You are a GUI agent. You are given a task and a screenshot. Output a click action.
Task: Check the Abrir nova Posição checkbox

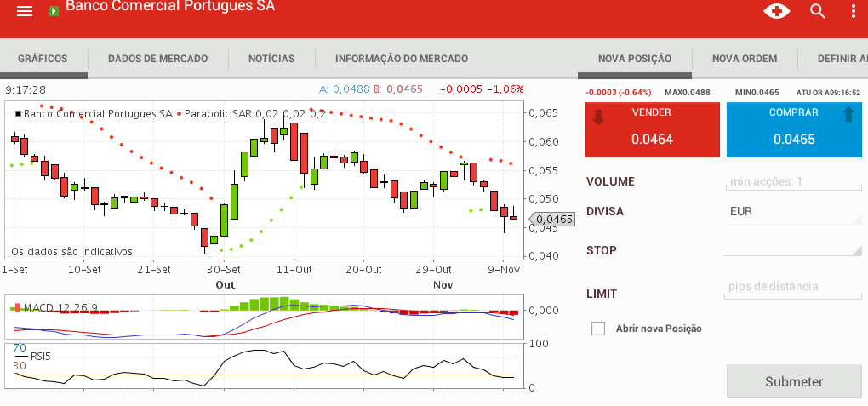tap(598, 329)
